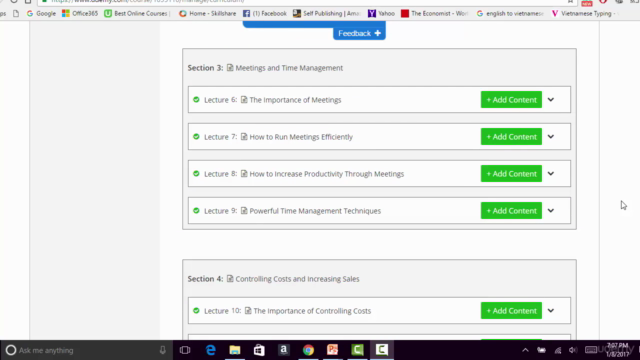
Task: Open the Google bookmark
Action: pos(41,13)
